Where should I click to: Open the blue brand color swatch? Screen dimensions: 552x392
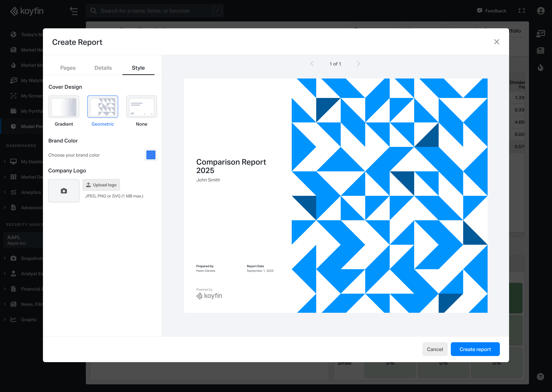coord(151,155)
